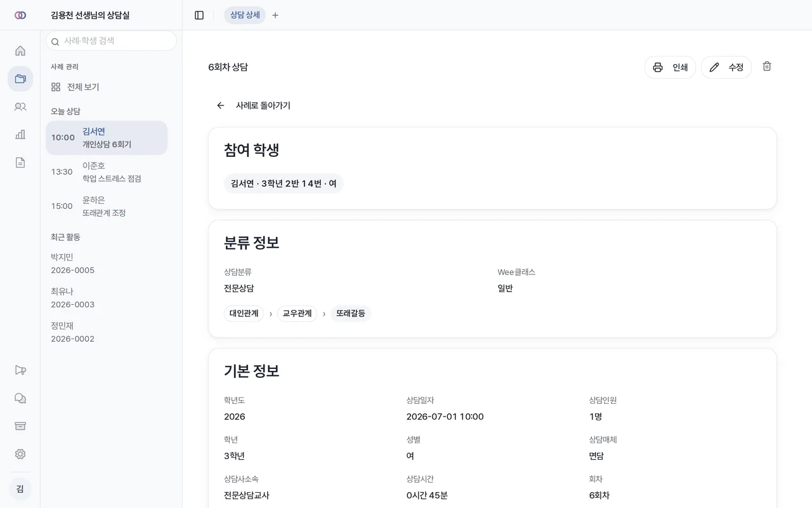Open the students people icon
This screenshot has width=812, height=508.
(20, 107)
